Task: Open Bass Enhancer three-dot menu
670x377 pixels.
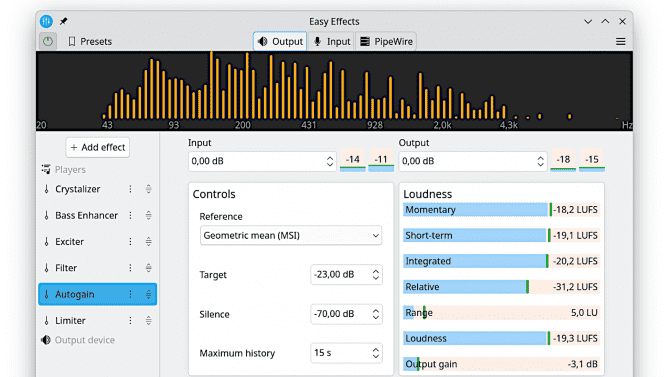Action: 130,215
